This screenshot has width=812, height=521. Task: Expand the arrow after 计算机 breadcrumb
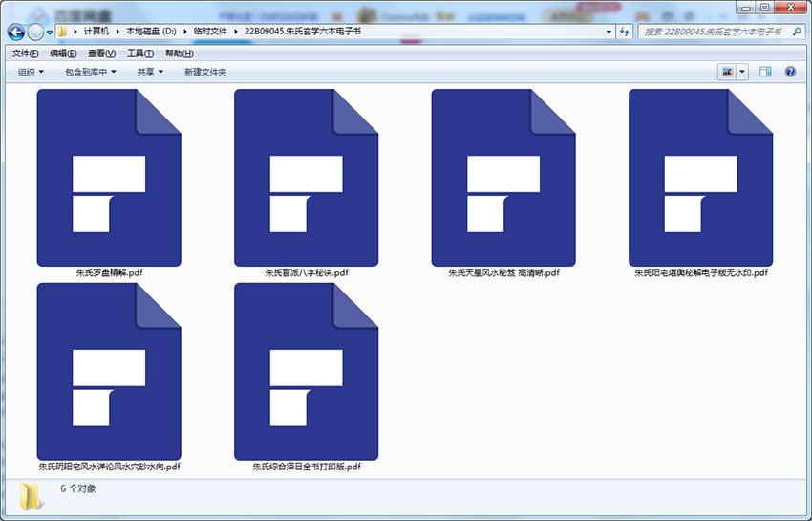click(x=118, y=32)
